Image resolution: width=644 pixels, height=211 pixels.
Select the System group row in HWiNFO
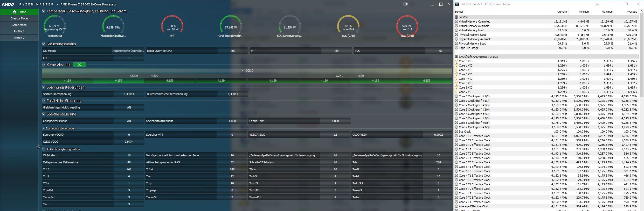(x=546, y=17)
